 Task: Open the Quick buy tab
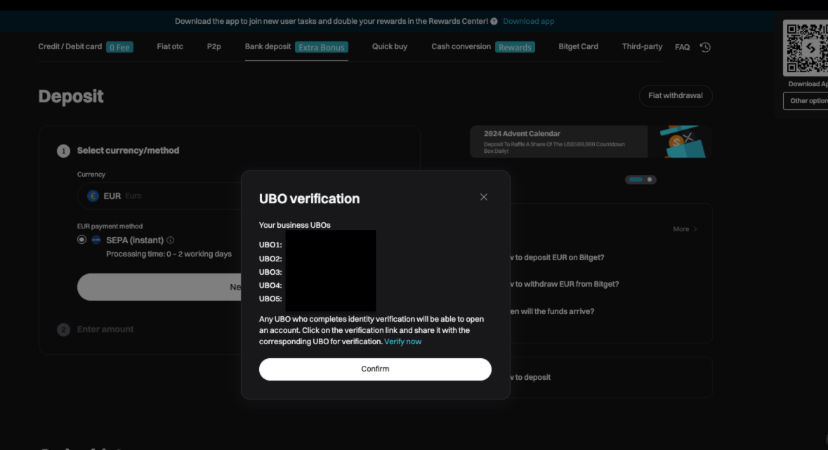click(x=389, y=46)
